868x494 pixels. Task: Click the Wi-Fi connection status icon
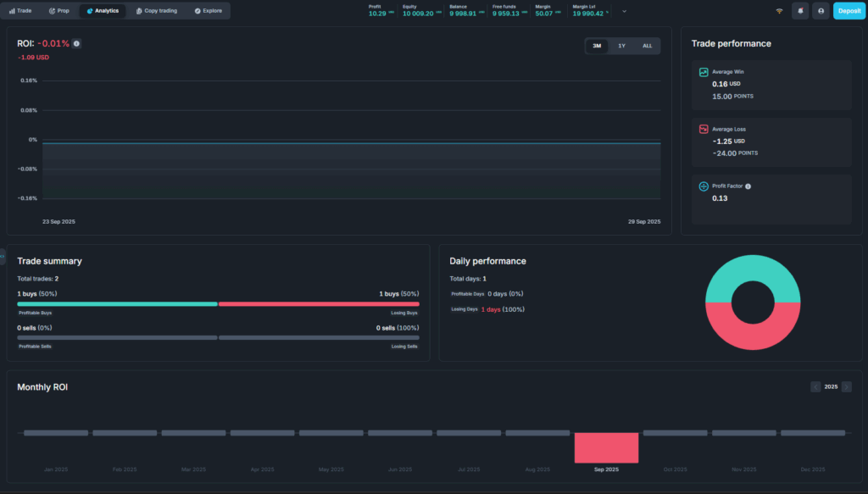pos(779,11)
